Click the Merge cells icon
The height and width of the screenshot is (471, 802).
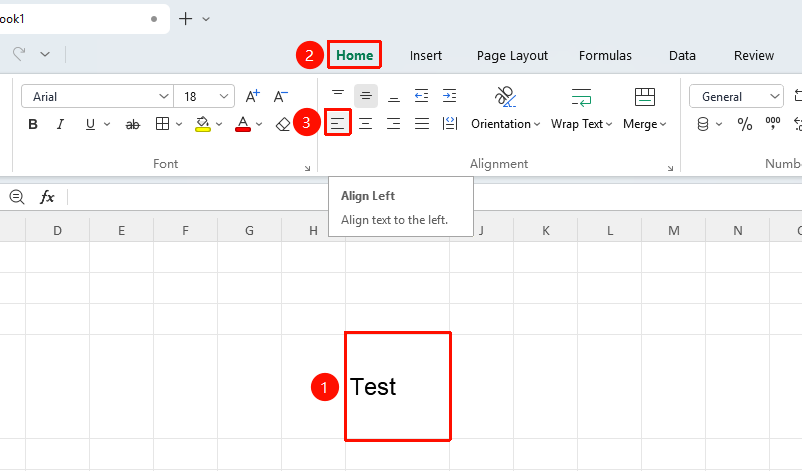click(x=644, y=97)
